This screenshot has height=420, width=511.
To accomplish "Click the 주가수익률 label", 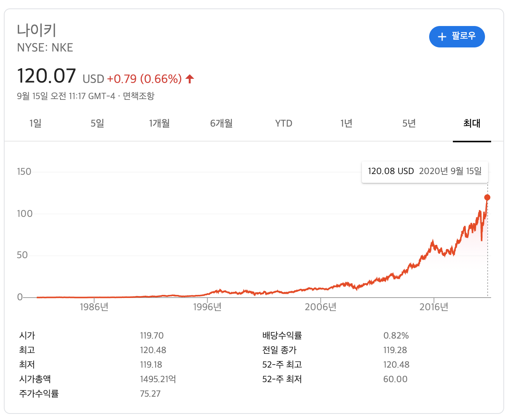I will click(39, 394).
